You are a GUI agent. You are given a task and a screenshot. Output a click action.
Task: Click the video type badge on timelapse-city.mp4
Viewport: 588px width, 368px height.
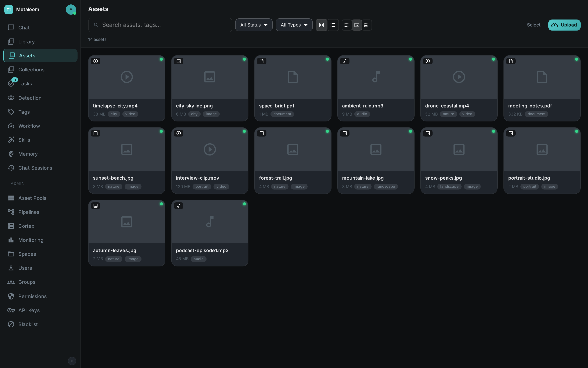[x=96, y=61]
